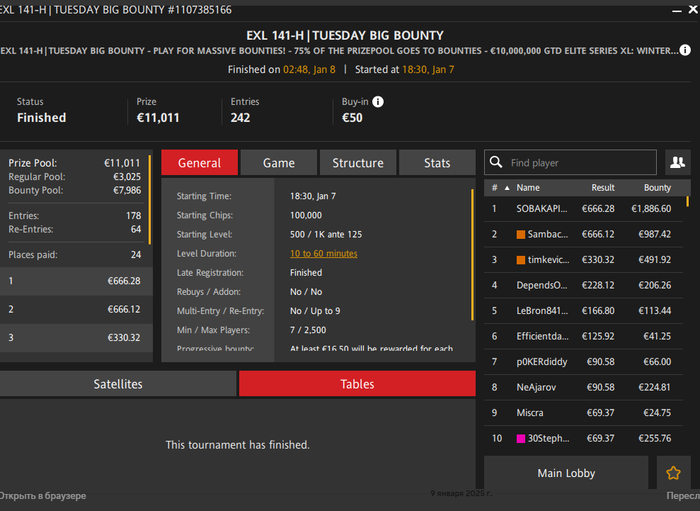Select the Satellites tab
Viewport: 700px width, 511px height.
(118, 384)
